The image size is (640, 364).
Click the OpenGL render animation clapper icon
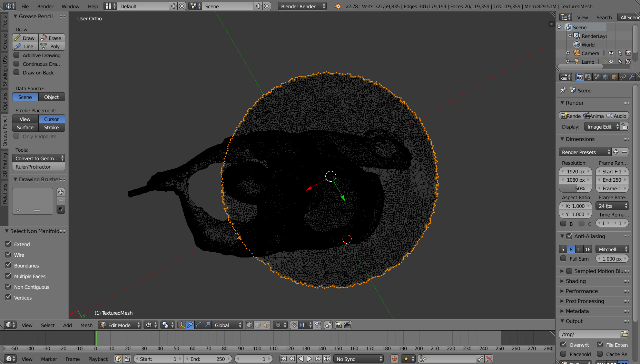tap(347, 325)
